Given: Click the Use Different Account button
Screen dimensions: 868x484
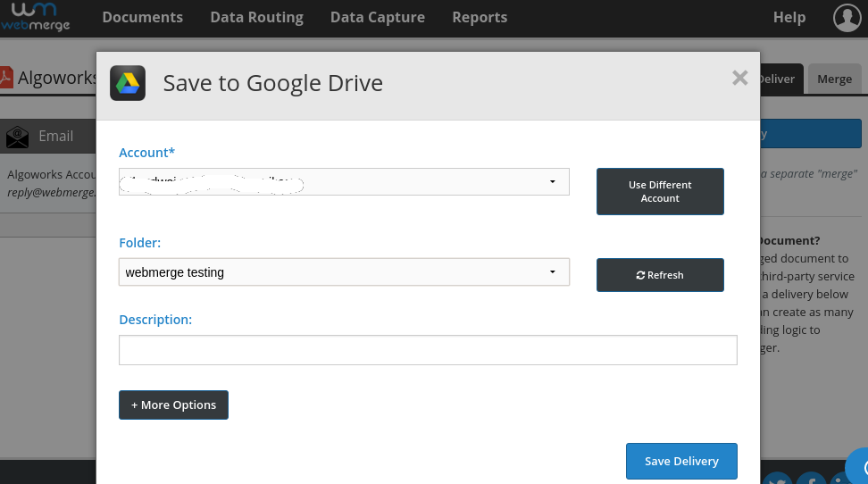Looking at the screenshot, I should point(660,191).
